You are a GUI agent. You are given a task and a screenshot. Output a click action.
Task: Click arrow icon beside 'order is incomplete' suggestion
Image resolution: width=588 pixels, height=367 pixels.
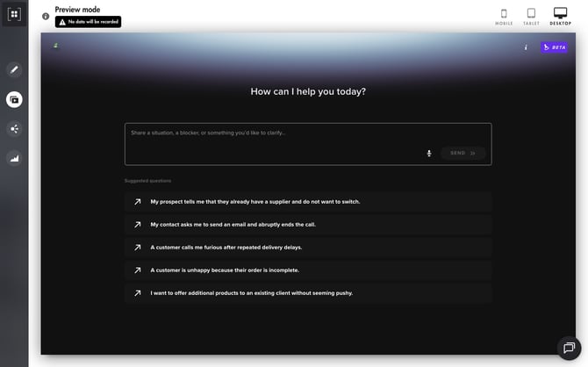tap(138, 270)
